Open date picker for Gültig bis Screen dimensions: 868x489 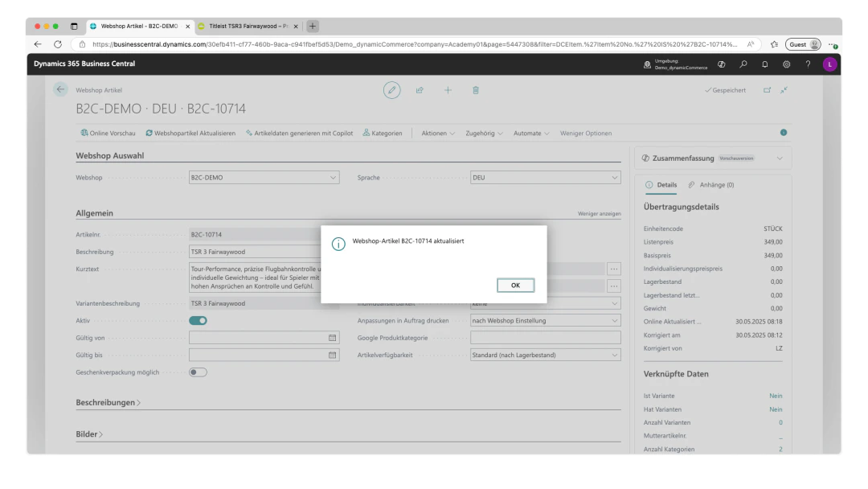click(332, 355)
